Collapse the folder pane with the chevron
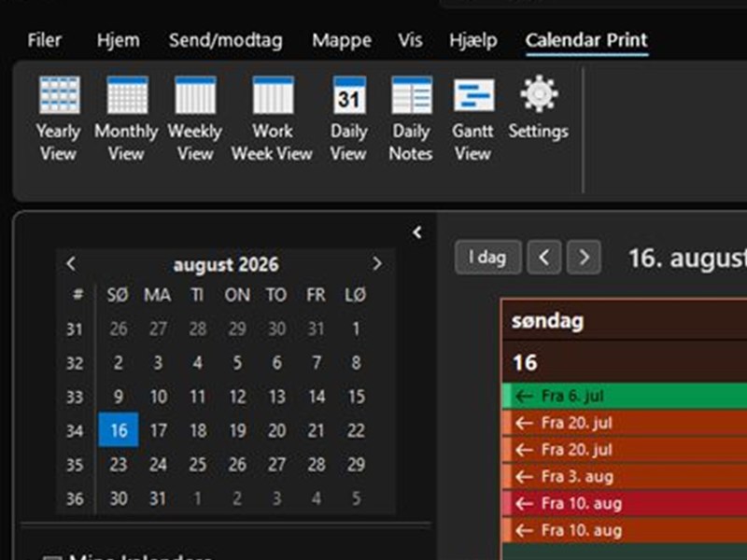Viewport: 747px width, 560px height. (x=417, y=232)
